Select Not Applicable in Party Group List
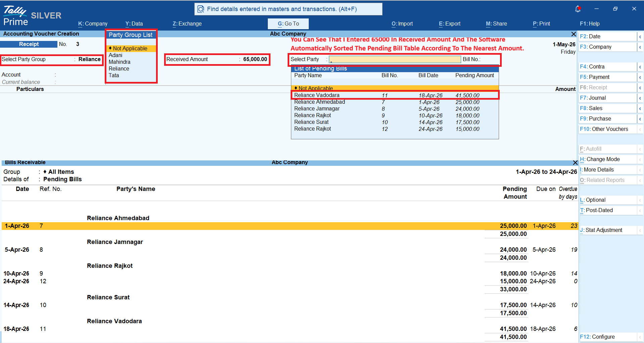This screenshot has width=644, height=343. (131, 49)
